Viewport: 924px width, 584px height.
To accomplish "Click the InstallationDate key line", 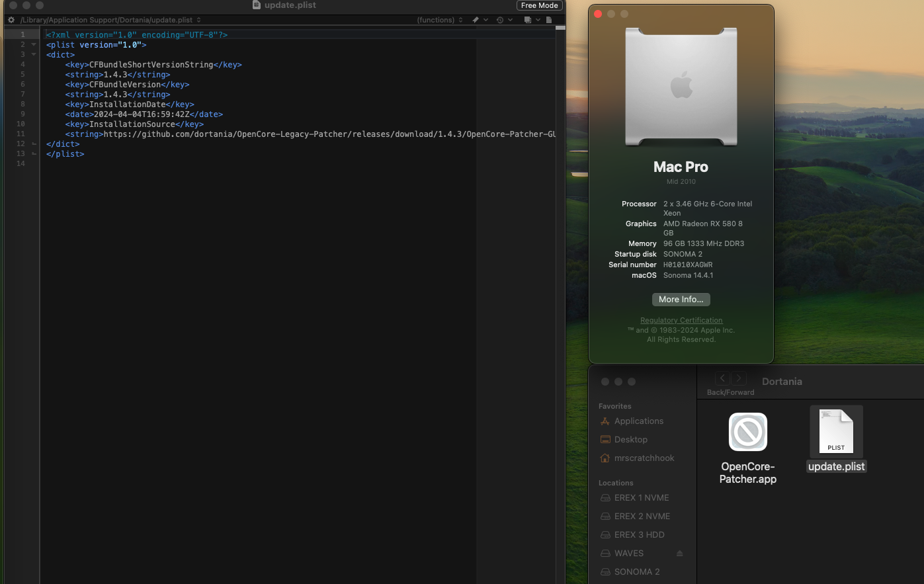I will (130, 104).
